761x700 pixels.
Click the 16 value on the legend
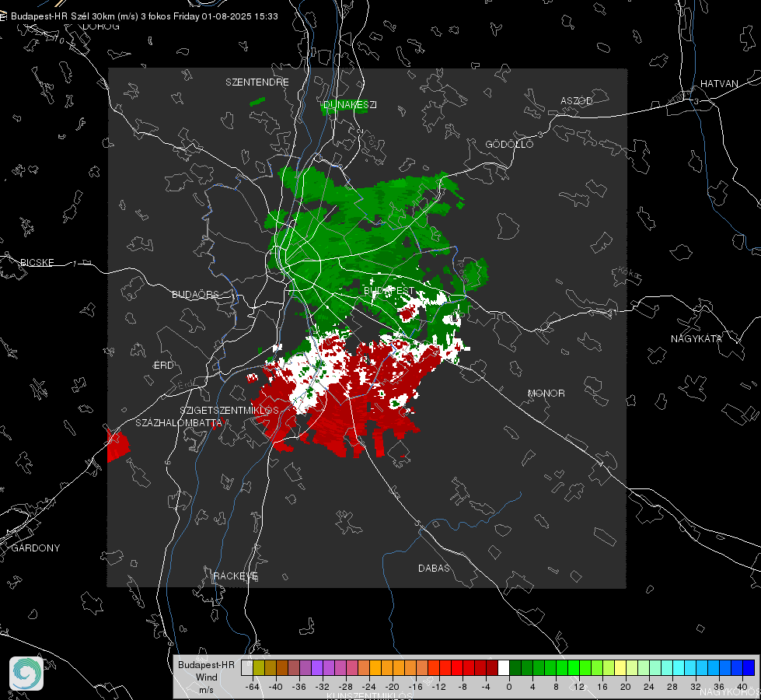click(x=602, y=687)
